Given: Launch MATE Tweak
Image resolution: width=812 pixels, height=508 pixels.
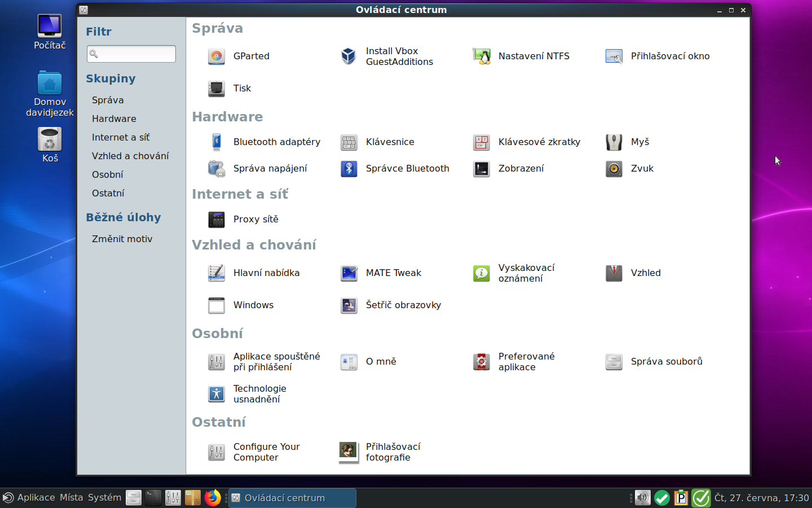Looking at the screenshot, I should [x=381, y=273].
